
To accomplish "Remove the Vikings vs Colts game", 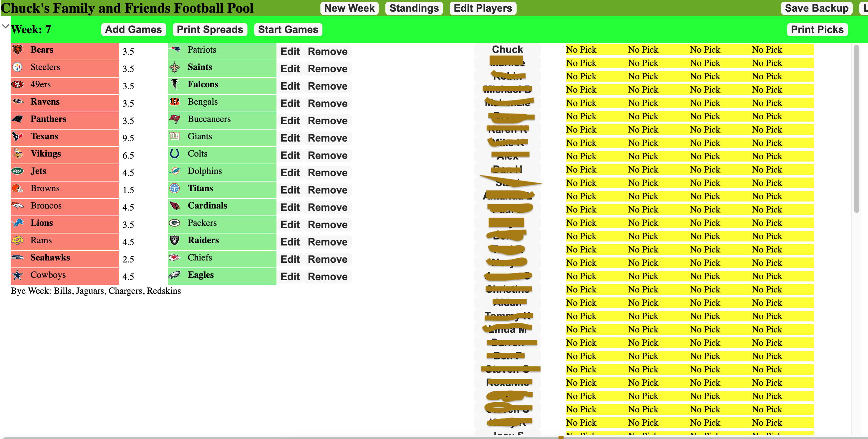I will point(327,155).
